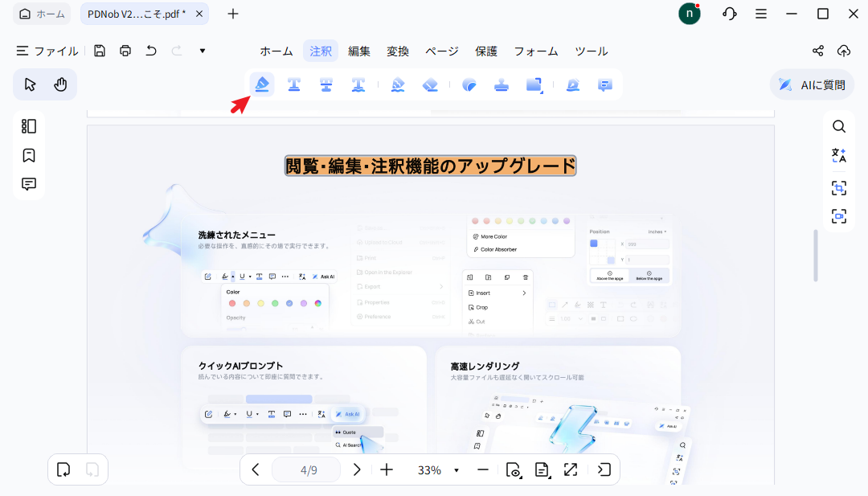Screen dimensions: 868x496
Task: Select the strikethrough annotation tool
Action: click(x=325, y=84)
